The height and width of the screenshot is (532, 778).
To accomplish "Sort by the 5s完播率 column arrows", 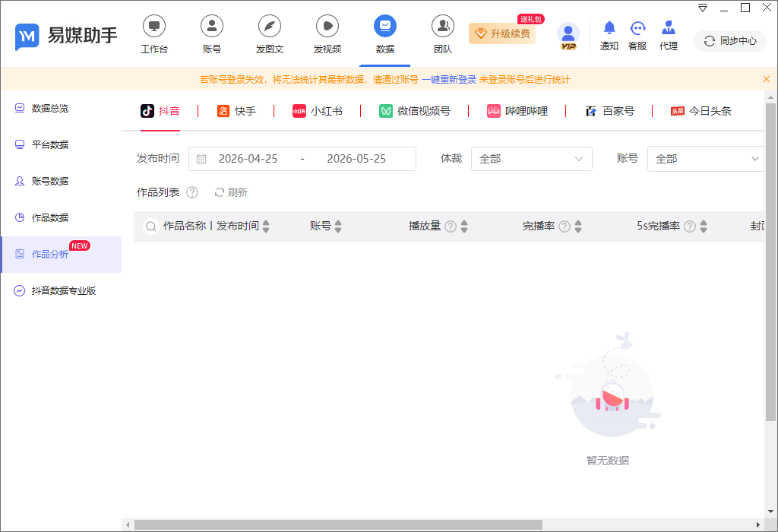I will [704, 226].
